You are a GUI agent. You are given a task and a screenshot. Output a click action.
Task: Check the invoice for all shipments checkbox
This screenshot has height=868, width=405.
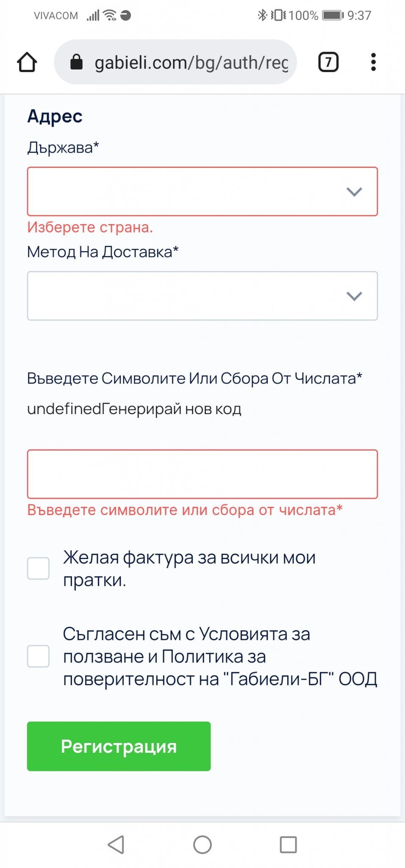(x=38, y=568)
